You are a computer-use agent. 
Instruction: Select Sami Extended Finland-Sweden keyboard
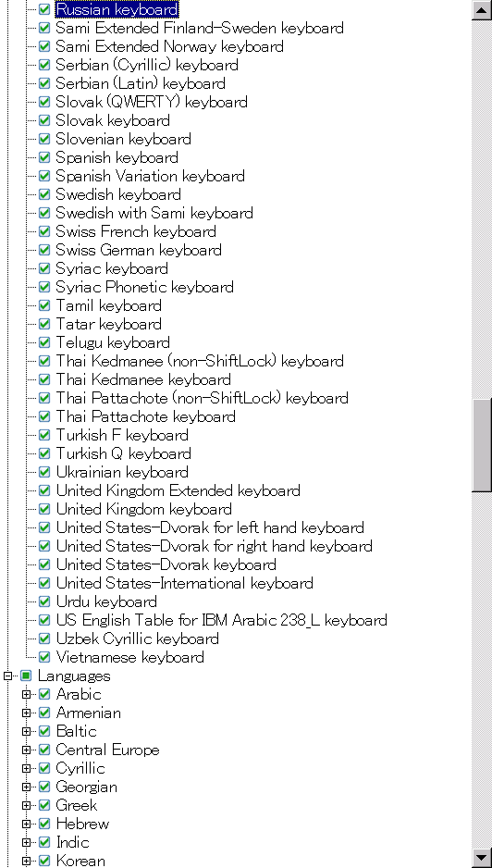tap(200, 28)
